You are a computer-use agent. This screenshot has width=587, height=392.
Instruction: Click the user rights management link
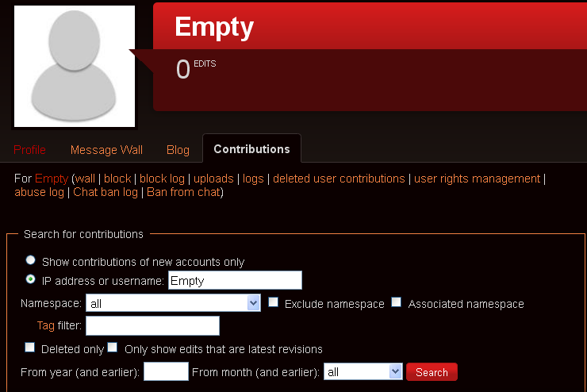coord(477,179)
